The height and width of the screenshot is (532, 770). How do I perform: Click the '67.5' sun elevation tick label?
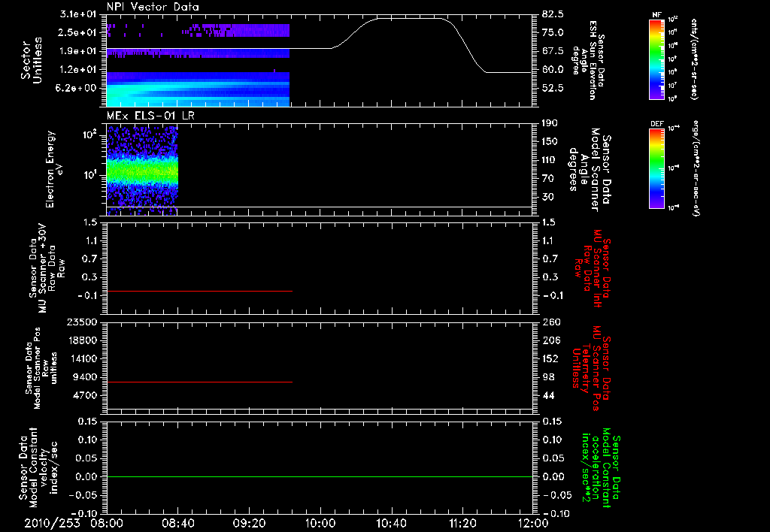click(x=553, y=50)
